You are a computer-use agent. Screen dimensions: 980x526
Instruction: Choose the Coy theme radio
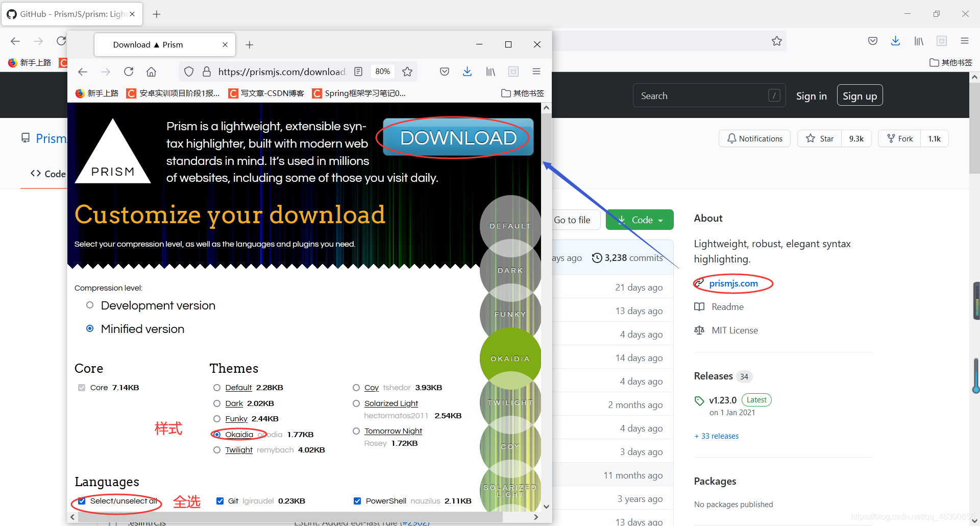click(356, 388)
